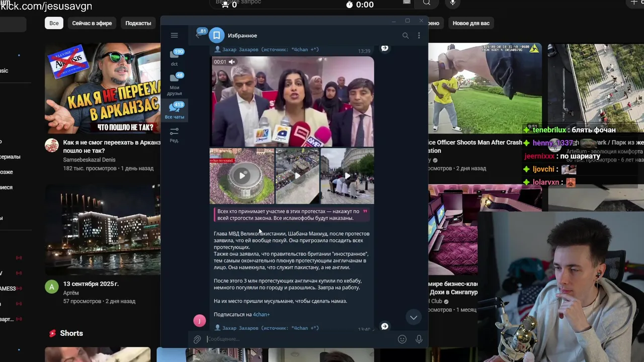This screenshot has width=644, height=362.
Task: Follow the 4chan+ subscribe link
Action: [261, 314]
